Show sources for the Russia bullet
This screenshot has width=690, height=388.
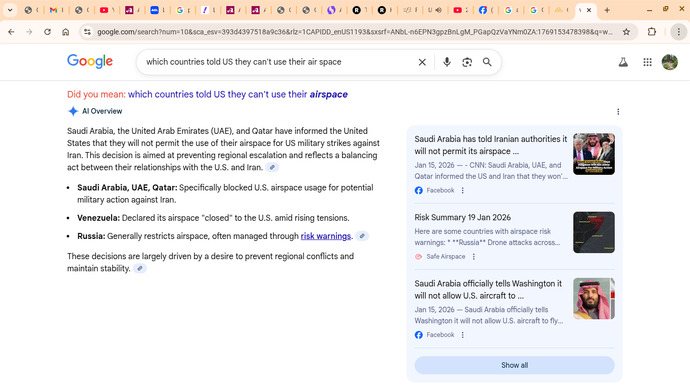click(362, 236)
